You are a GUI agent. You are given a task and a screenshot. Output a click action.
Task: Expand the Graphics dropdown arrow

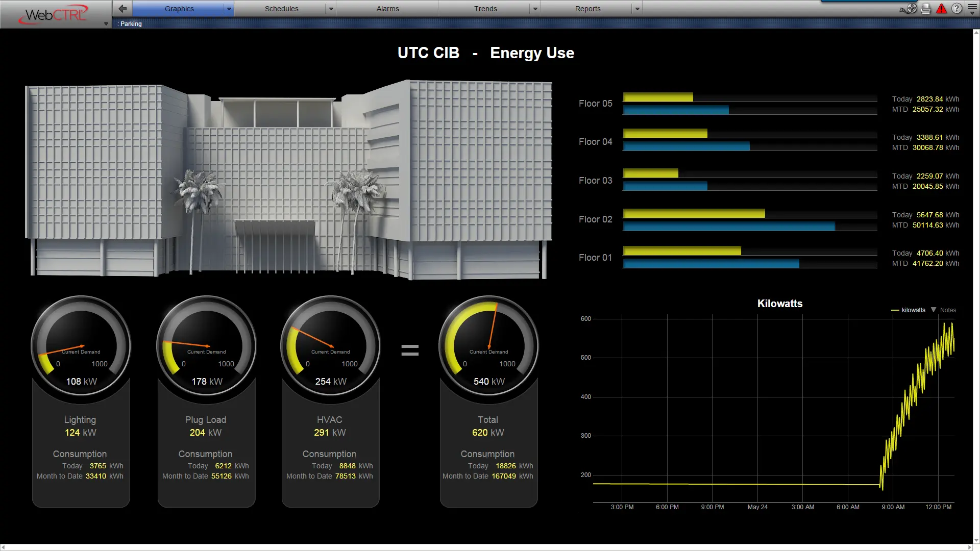tap(229, 9)
